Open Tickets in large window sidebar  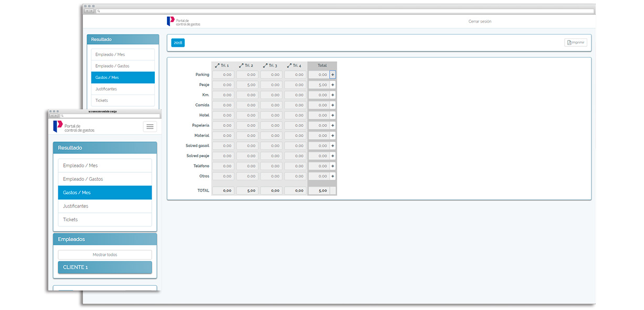123,100
